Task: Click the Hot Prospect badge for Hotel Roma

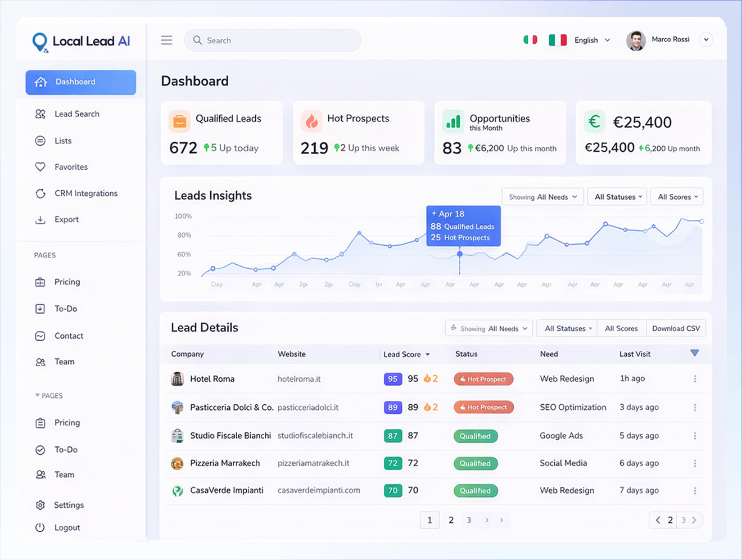Action: [x=483, y=379]
